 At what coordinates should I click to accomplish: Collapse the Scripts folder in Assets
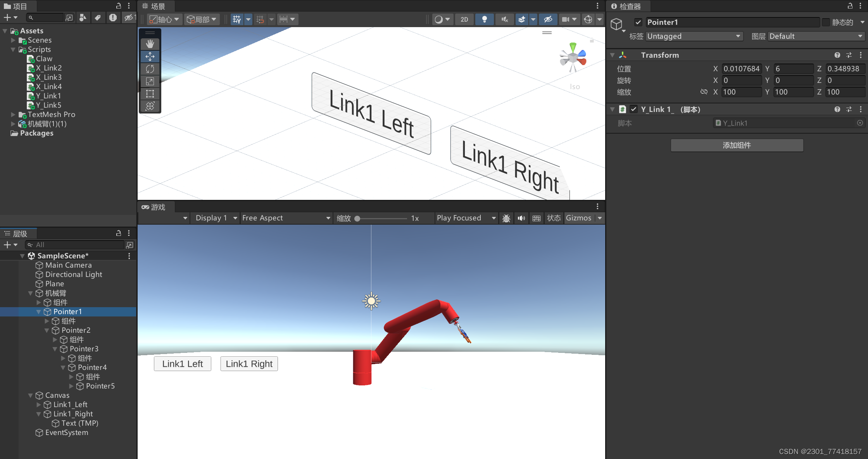(x=13, y=50)
